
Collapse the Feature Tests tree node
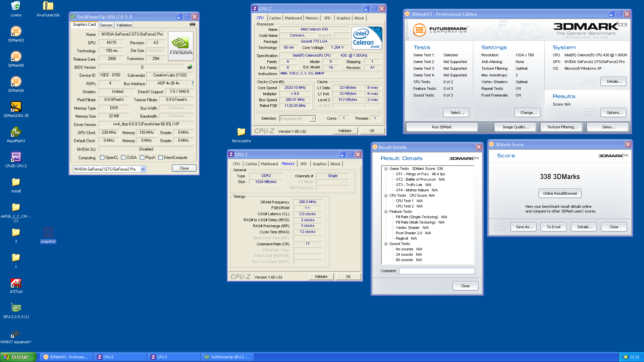coord(386,212)
